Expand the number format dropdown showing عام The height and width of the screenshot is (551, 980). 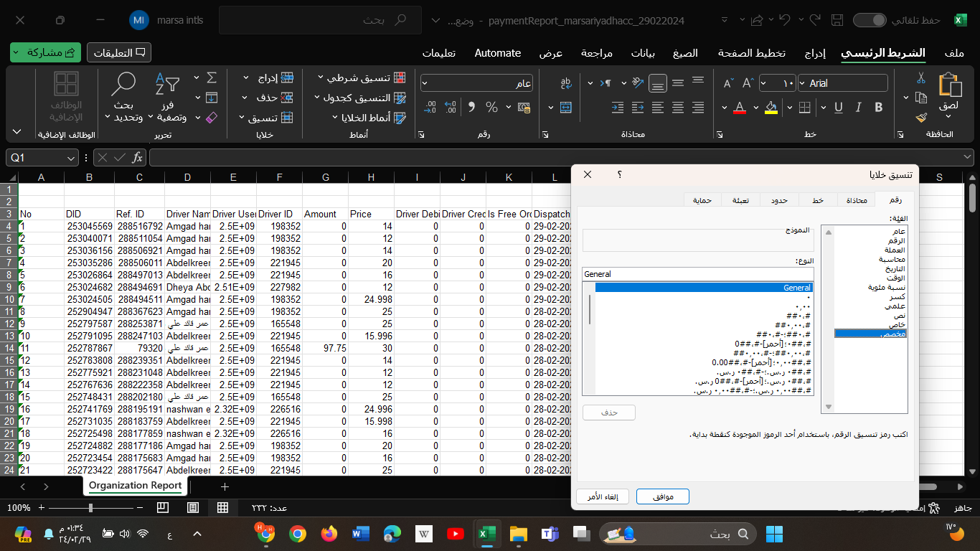(x=425, y=83)
